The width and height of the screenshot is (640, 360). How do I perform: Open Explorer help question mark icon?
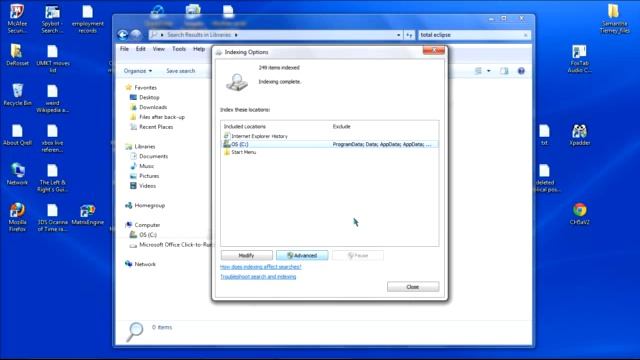click(x=521, y=71)
